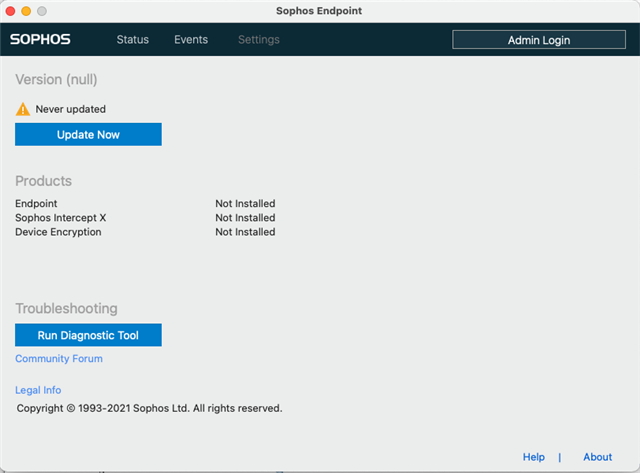Open the About link
Screen dimensions: 640x473
point(598,457)
